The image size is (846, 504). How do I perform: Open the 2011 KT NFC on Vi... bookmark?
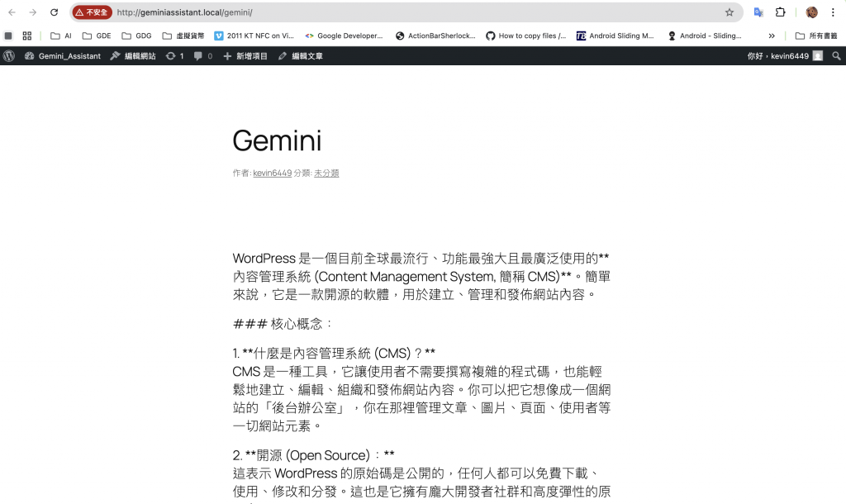254,36
